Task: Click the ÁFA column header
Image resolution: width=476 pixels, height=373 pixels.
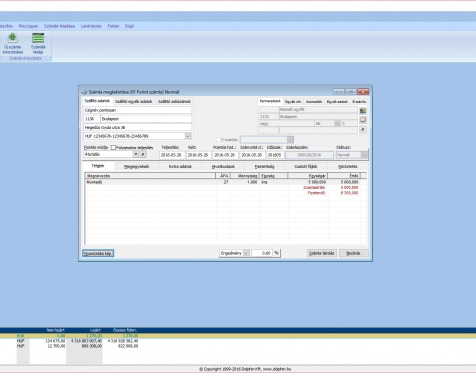Action: coord(223,176)
